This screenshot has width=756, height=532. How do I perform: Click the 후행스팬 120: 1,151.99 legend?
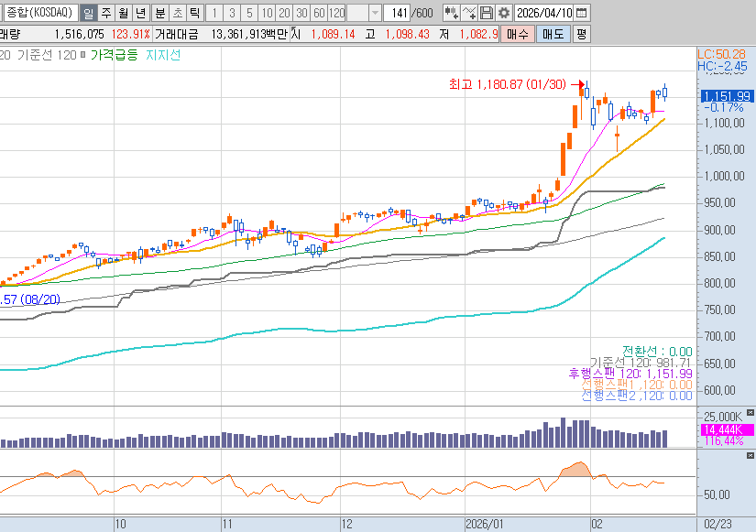(630, 374)
